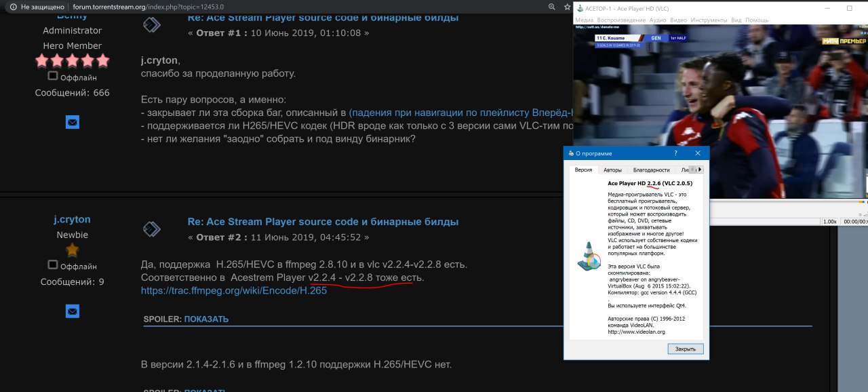Viewport: 868px width, 392px height.
Task: Close the 'О программе' dialog with the X
Action: pyautogui.click(x=698, y=153)
